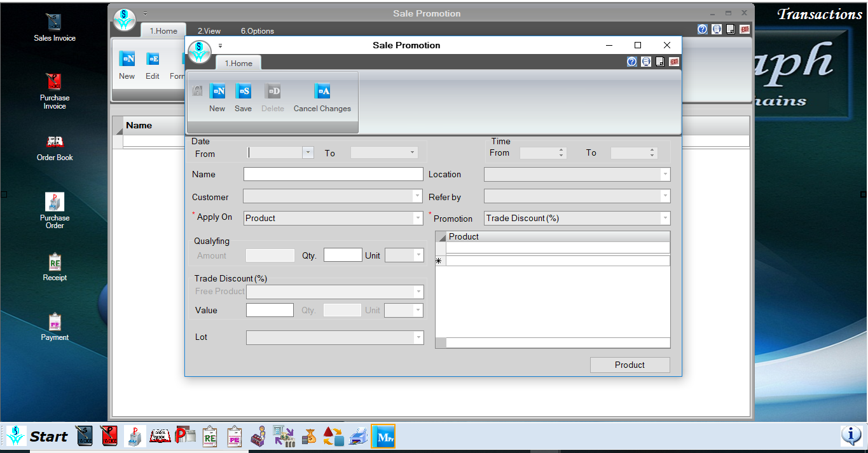Click new row cell in Product grid
This screenshot has height=453, width=868.
point(558,260)
